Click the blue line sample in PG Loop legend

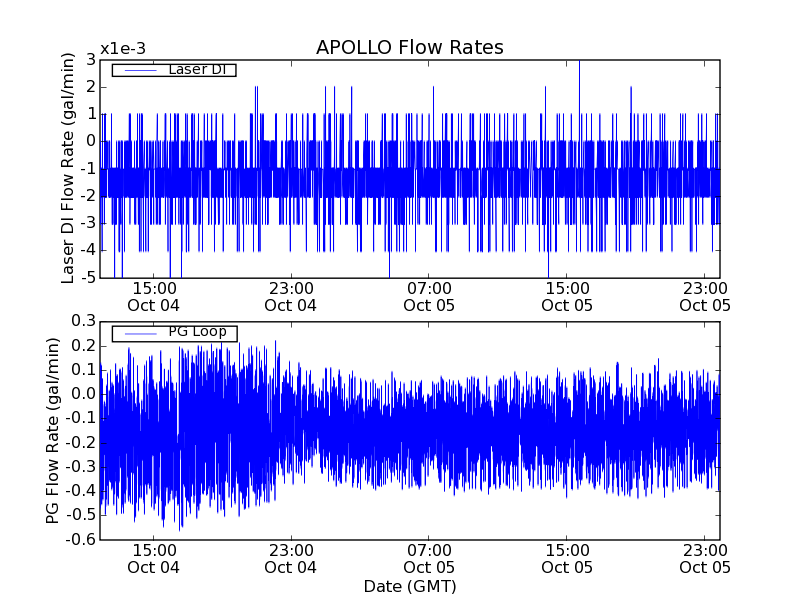click(140, 334)
